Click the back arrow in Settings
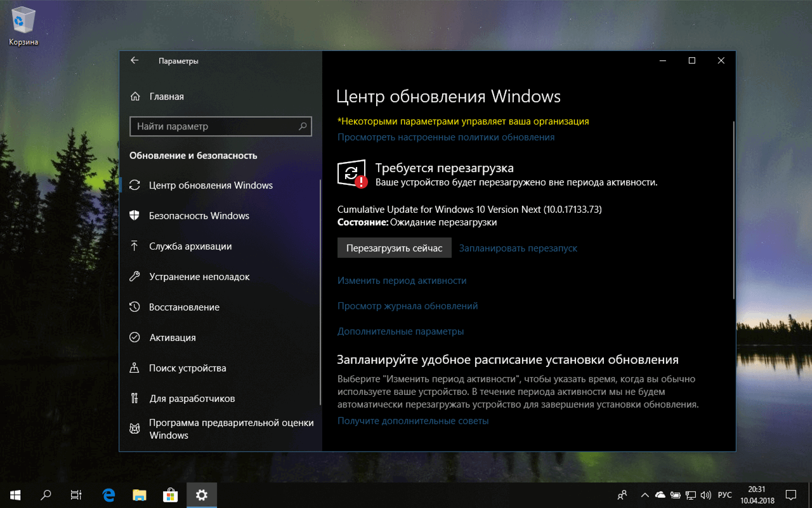The image size is (812, 508). 134,60
